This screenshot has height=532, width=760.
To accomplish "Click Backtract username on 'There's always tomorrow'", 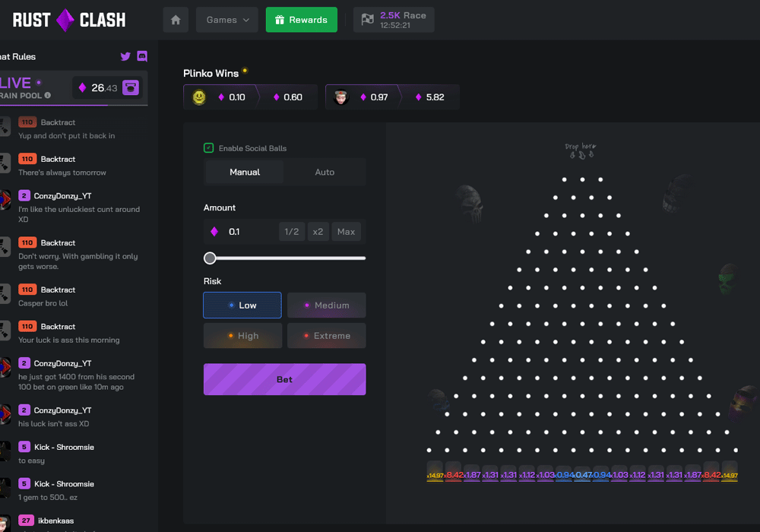I will point(58,159).
